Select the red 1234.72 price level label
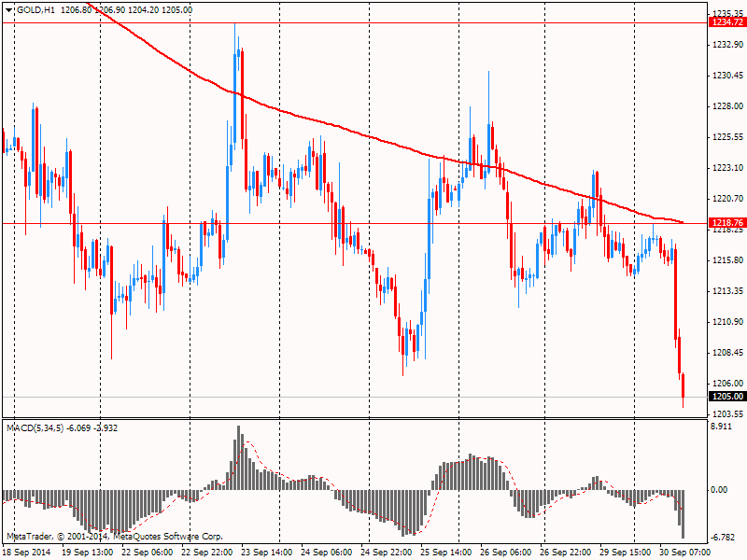Viewport: 747px width, 560px height. [727, 22]
